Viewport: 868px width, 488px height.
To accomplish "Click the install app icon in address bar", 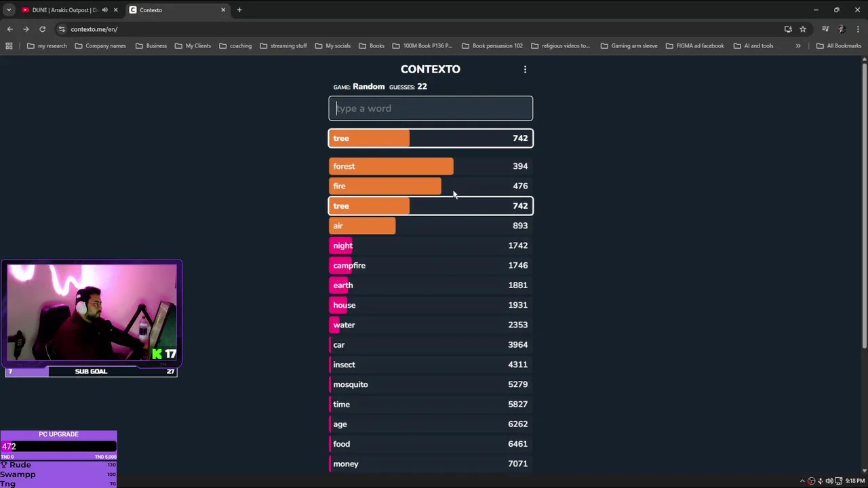I will pyautogui.click(x=788, y=29).
